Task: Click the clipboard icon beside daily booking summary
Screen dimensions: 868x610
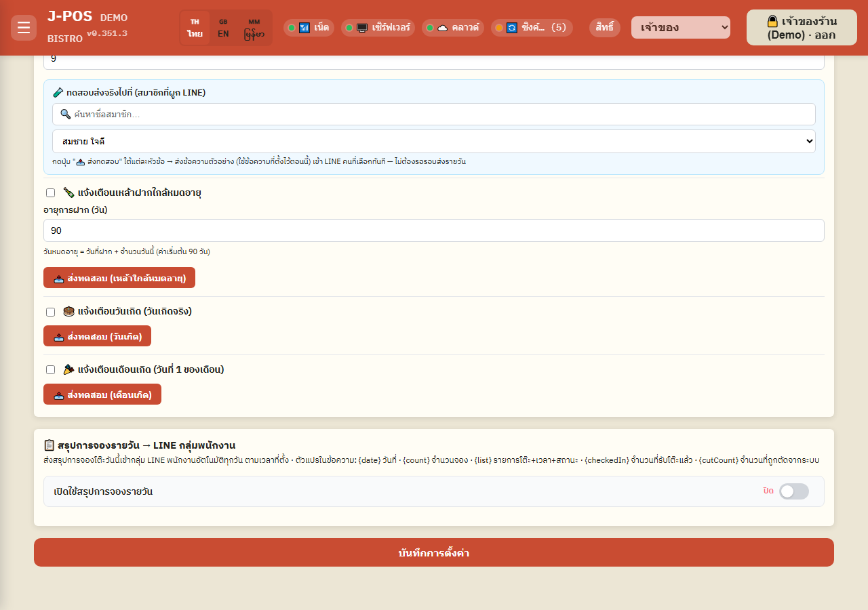Action: (x=49, y=445)
